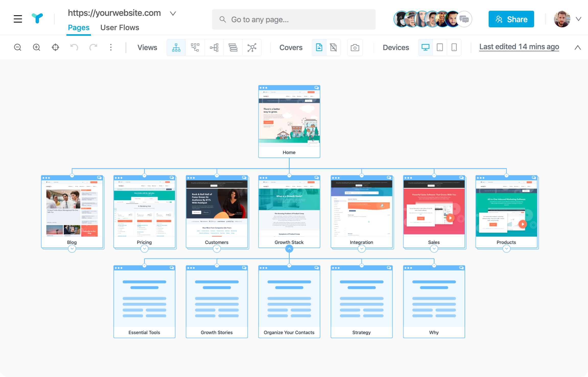The height and width of the screenshot is (377, 588).
Task: Click the camera screenshot icon
Action: pyautogui.click(x=355, y=48)
